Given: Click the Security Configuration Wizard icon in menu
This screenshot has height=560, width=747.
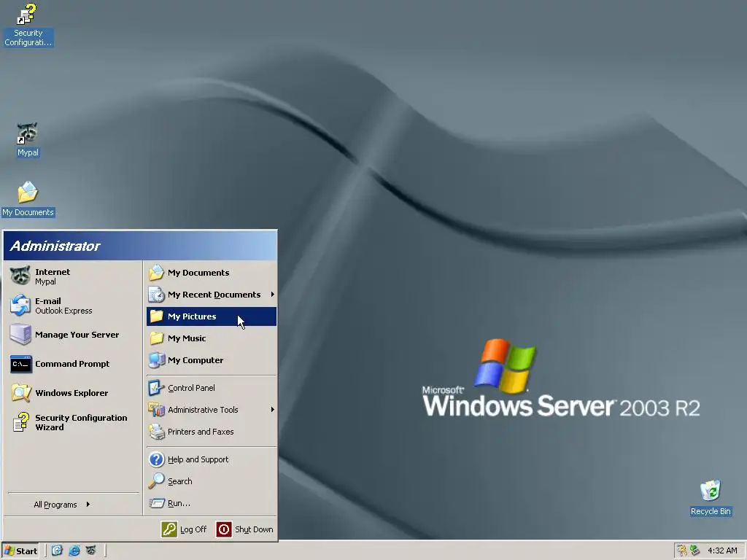Looking at the screenshot, I should 21,422.
